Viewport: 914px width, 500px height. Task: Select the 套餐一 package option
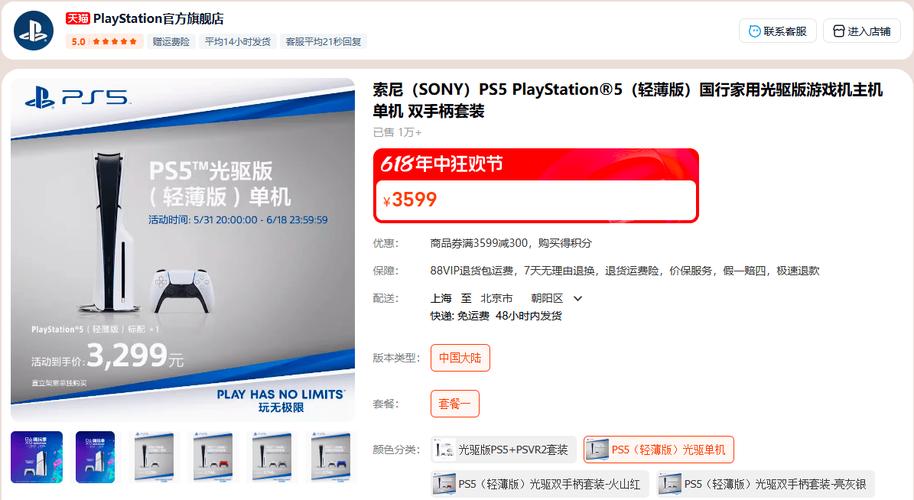455,404
